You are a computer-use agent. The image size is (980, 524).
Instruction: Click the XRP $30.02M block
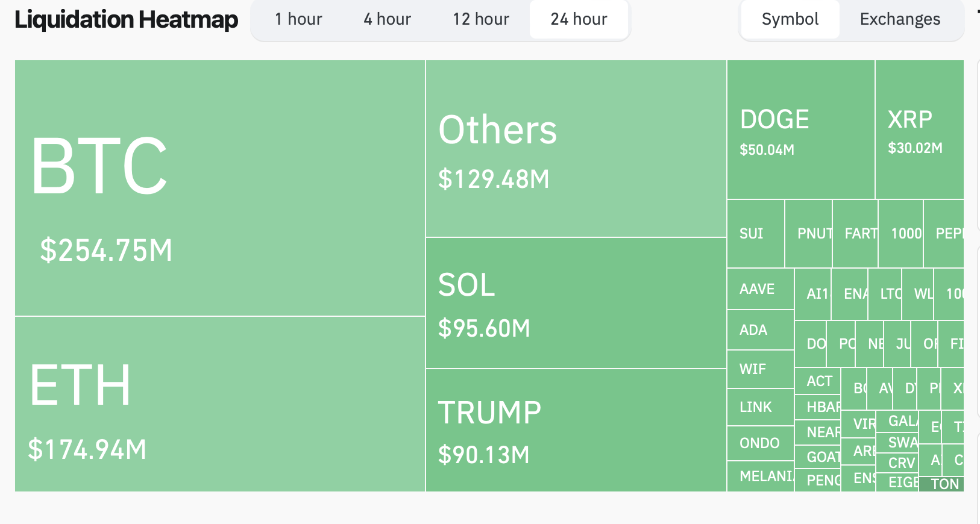pos(920,129)
